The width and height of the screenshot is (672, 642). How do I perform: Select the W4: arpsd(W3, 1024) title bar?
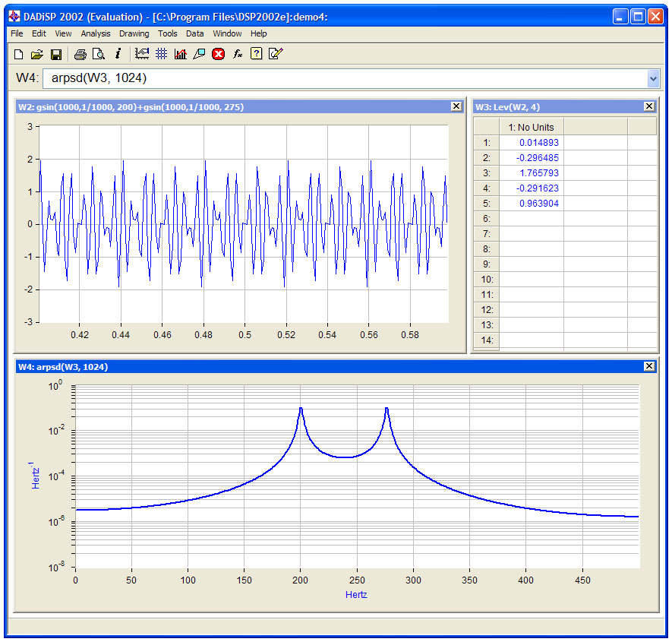point(336,367)
